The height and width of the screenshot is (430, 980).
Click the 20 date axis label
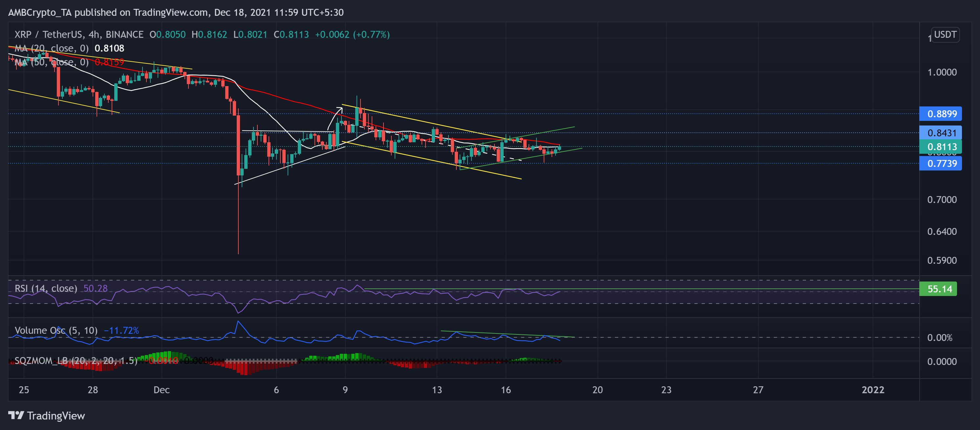tap(597, 390)
